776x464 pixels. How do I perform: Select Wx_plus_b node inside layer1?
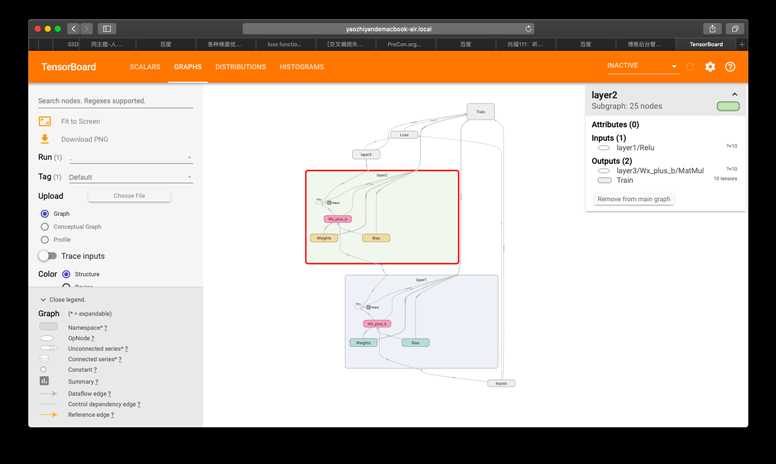377,324
